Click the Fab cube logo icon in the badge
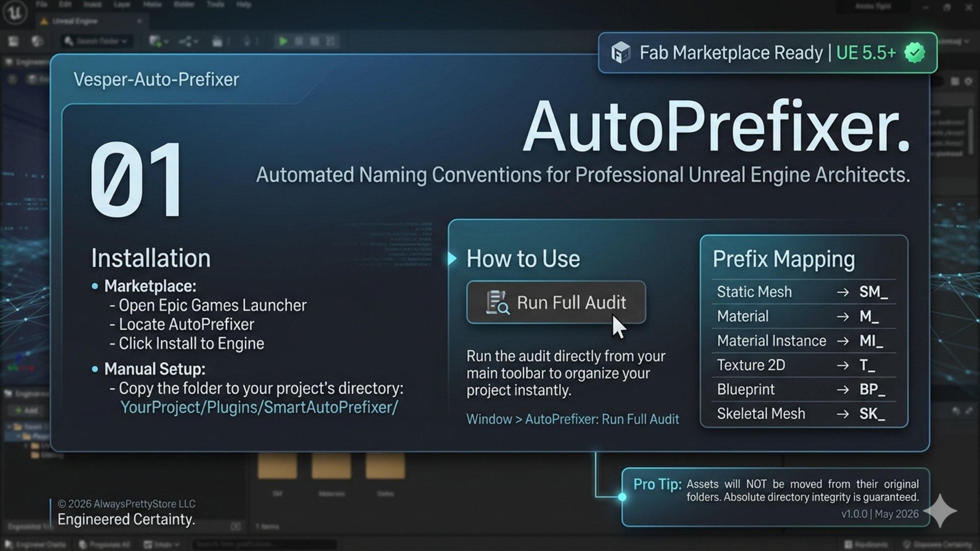 click(x=621, y=53)
